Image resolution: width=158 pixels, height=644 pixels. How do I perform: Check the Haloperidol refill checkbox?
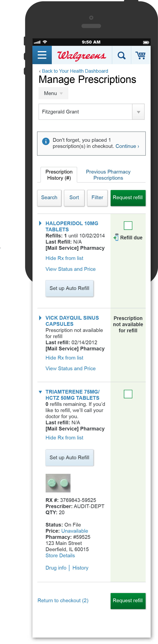tap(128, 225)
